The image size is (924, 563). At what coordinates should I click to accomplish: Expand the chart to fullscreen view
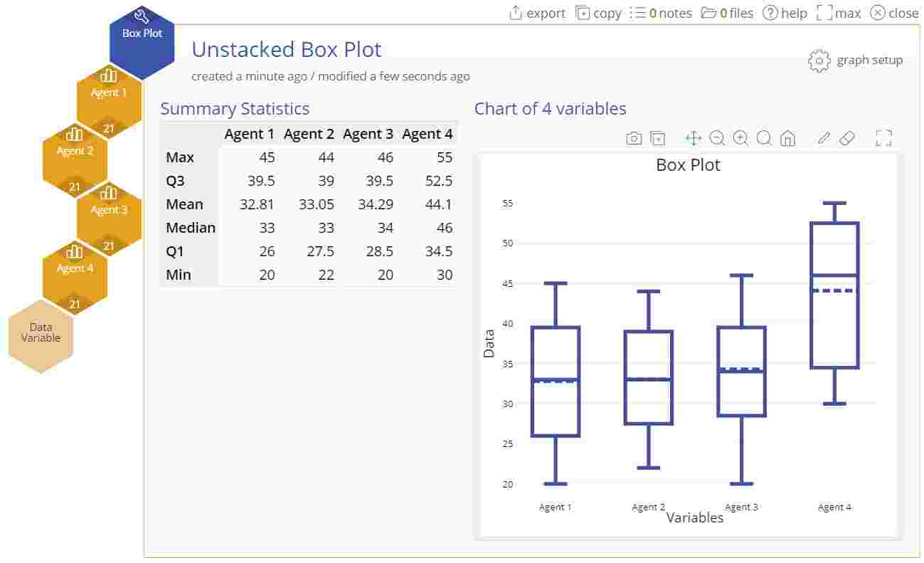click(883, 138)
